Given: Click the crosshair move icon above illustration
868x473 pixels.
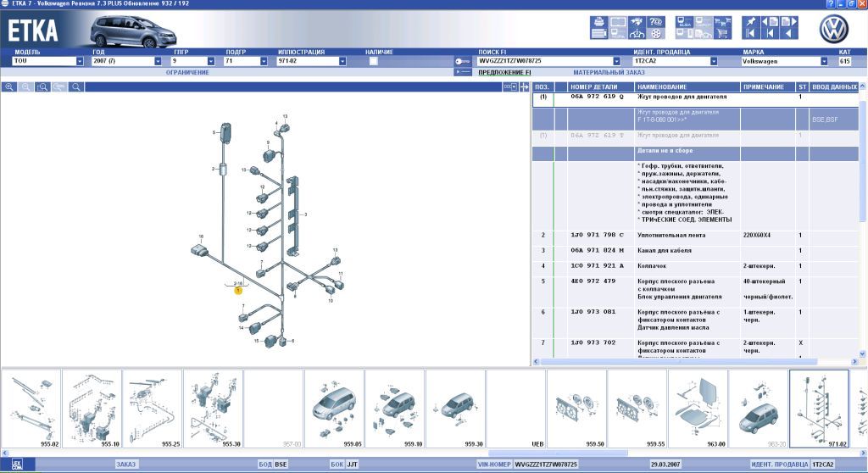Looking at the screenshot, I should 524,87.
